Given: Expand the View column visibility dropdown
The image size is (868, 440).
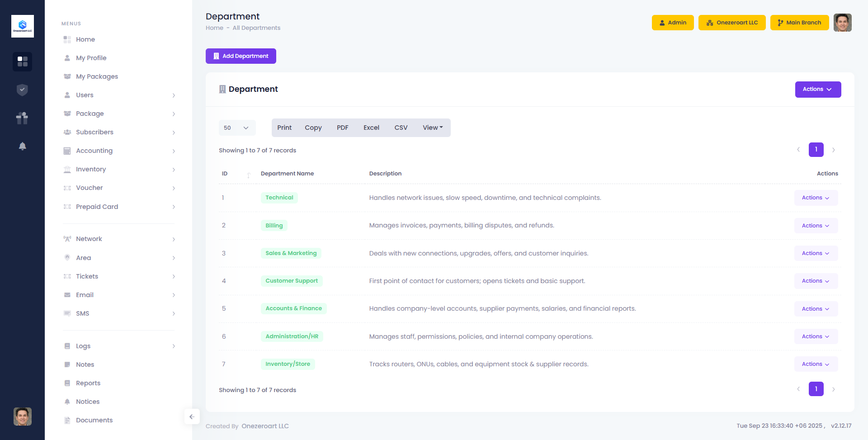Looking at the screenshot, I should click(x=433, y=128).
